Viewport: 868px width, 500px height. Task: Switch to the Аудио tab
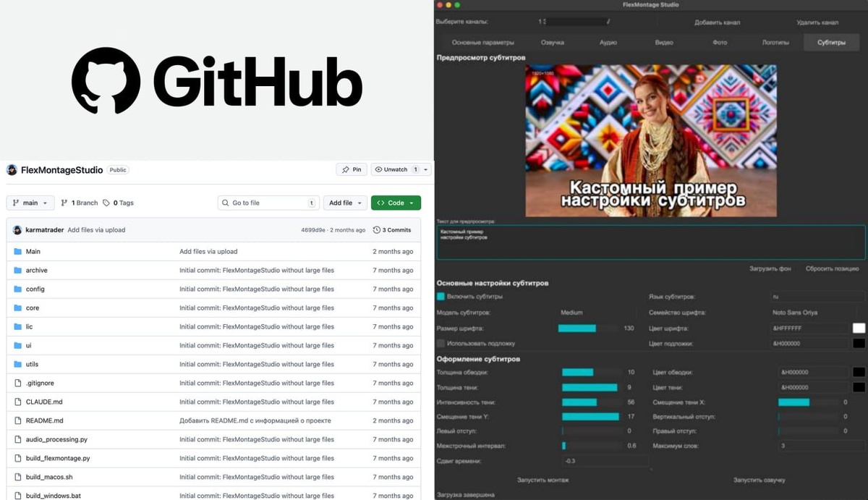pos(608,43)
